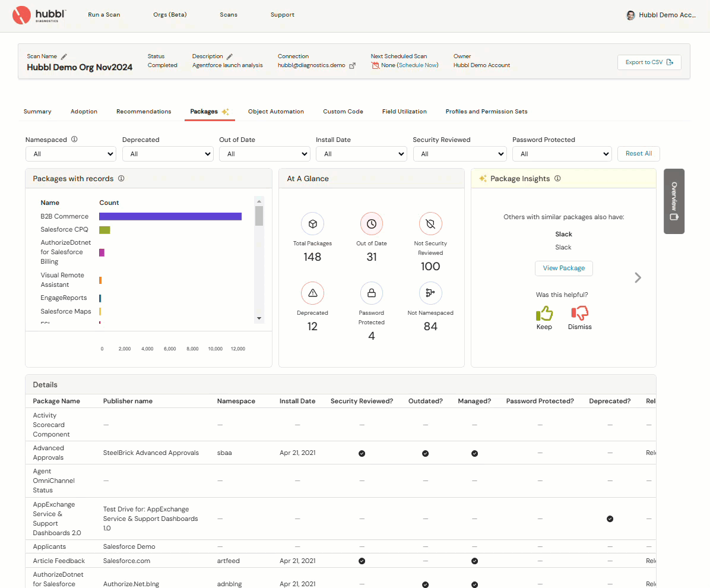Open the Install Date filter dropdown
This screenshot has width=710, height=588.
362,154
